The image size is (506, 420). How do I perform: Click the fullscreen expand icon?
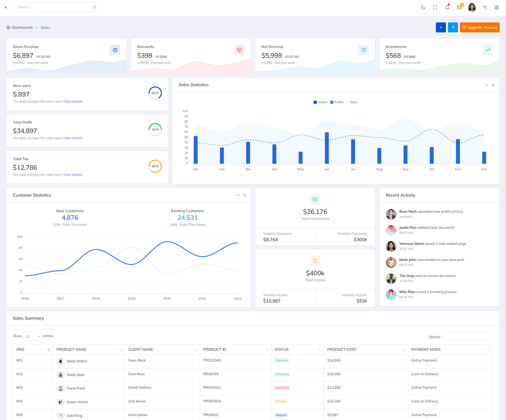[x=435, y=7]
